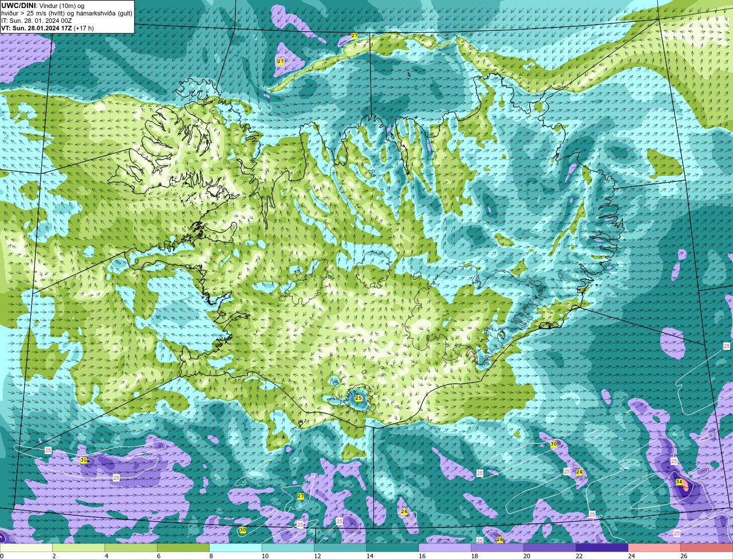Click the 'UWC/DINI: Vindur (10m) og' title line
This screenshot has width=733, height=560.
coord(43,6)
